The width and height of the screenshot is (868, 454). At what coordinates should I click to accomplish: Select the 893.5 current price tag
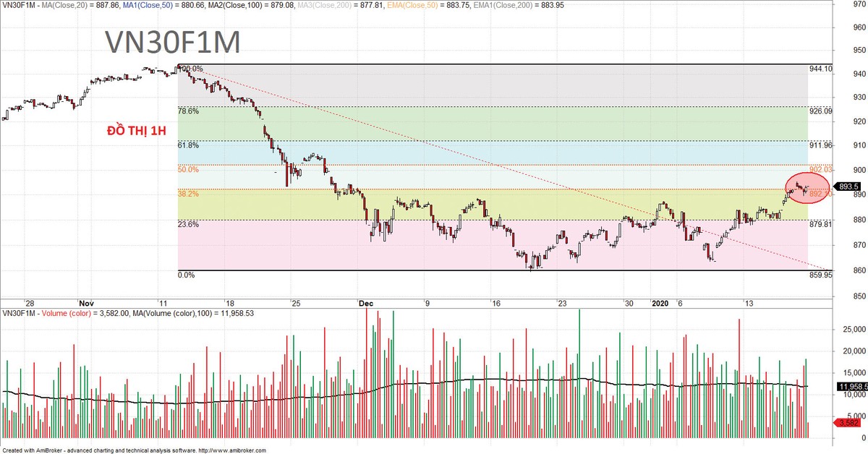click(x=847, y=186)
